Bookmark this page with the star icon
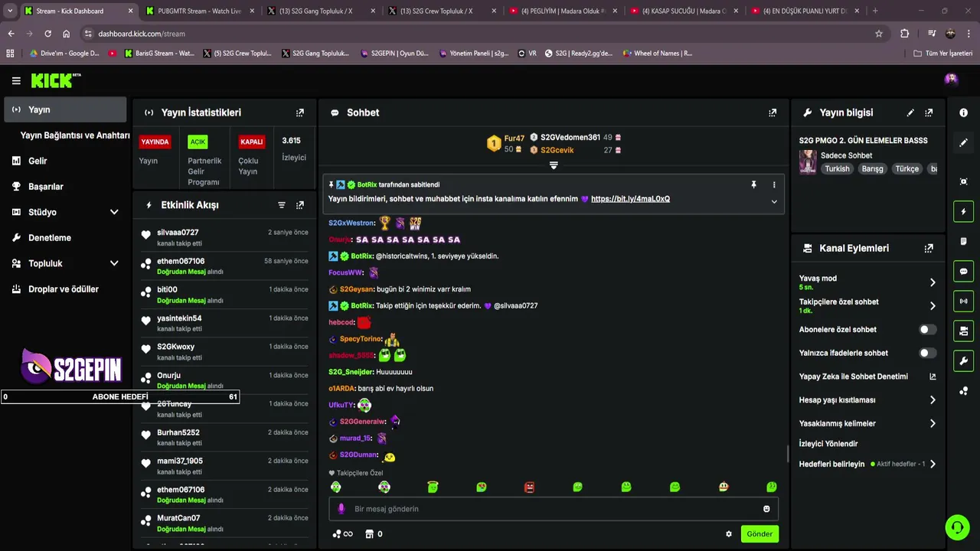The image size is (980, 551). [879, 34]
